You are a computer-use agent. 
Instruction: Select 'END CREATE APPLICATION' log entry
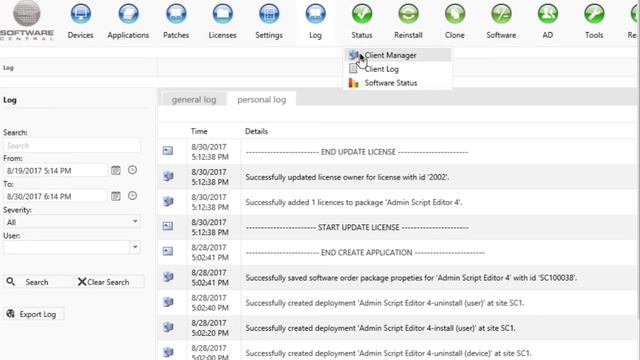[365, 253]
